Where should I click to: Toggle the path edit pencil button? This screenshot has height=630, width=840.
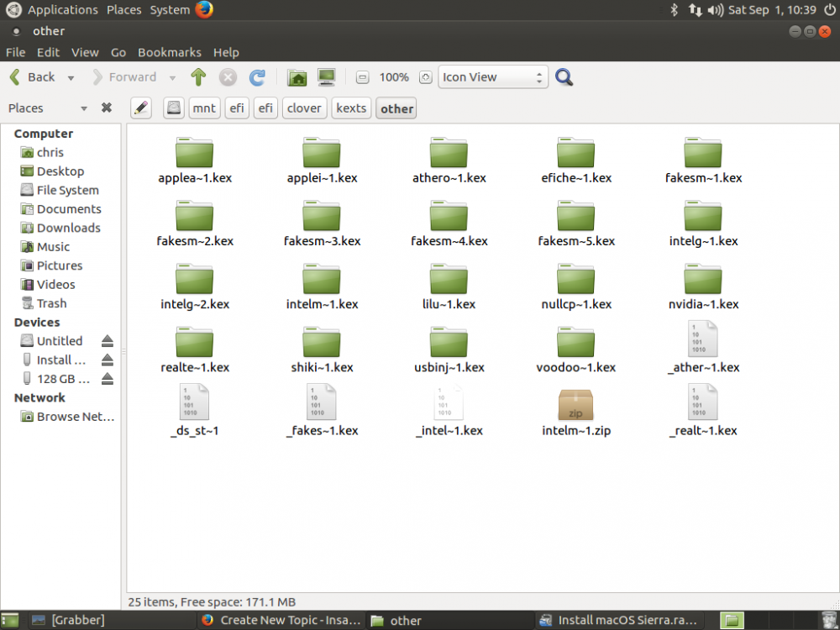(x=141, y=108)
